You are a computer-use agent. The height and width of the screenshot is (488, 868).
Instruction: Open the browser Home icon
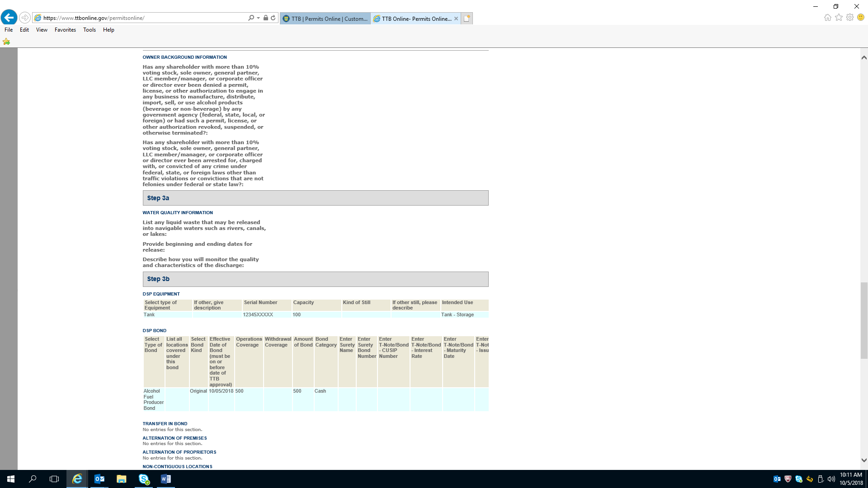coord(827,18)
